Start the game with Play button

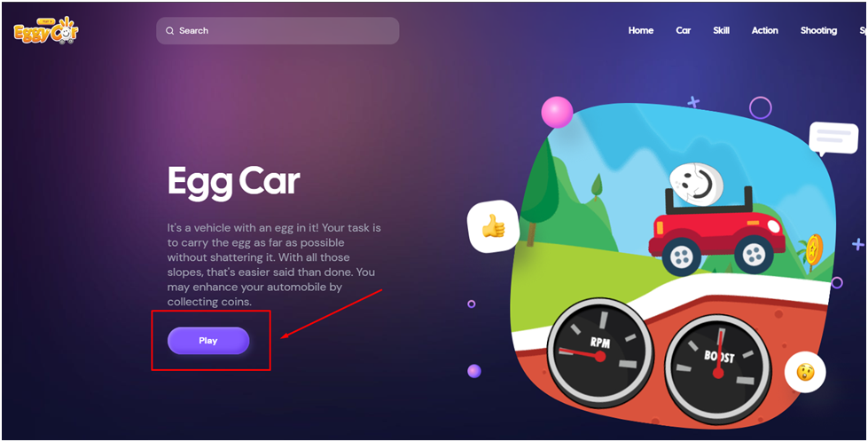pyautogui.click(x=208, y=341)
